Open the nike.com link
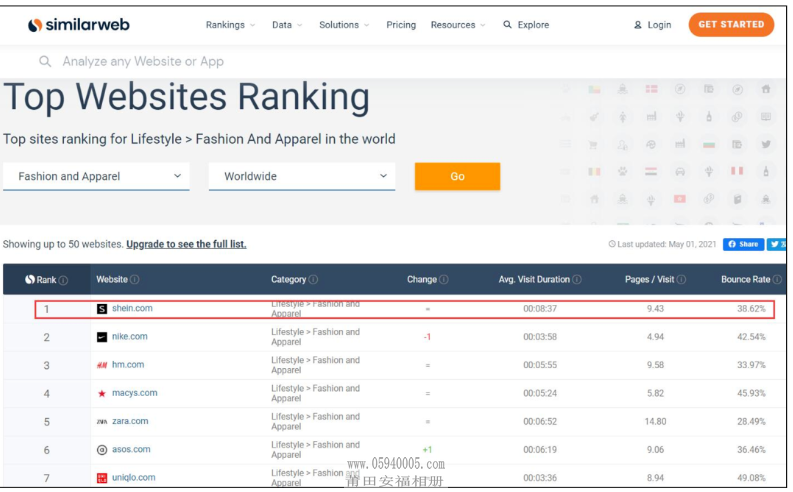Viewport: 793px width, 492px height. 130,336
